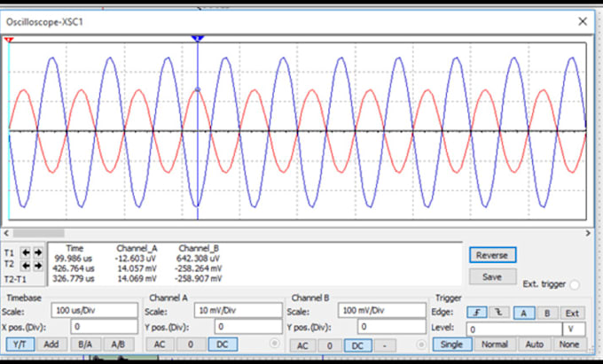Image resolution: width=603 pixels, height=364 pixels.
Task: Close the Oscilloscope-XSC1 window
Action: [x=583, y=21]
